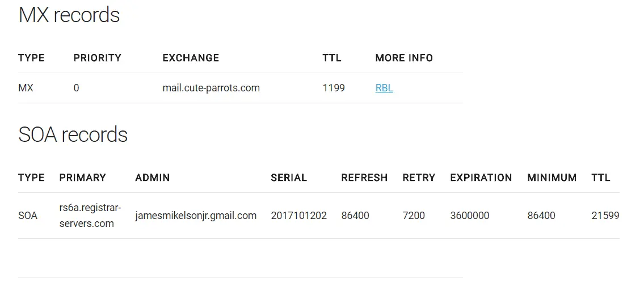This screenshot has height=282, width=644.
Task: Select the PRIMARY column header
Action: click(x=82, y=178)
